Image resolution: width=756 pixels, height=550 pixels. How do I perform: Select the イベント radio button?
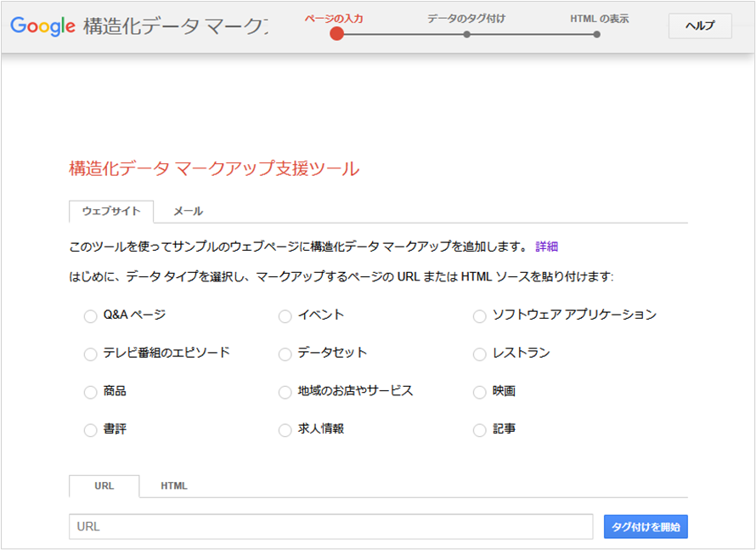285,316
